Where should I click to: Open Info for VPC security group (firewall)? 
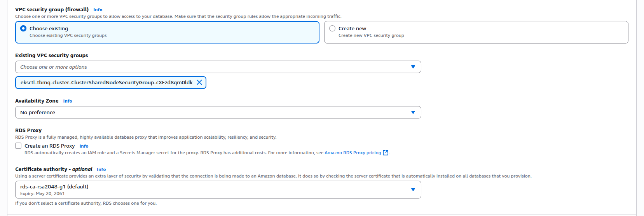click(98, 10)
